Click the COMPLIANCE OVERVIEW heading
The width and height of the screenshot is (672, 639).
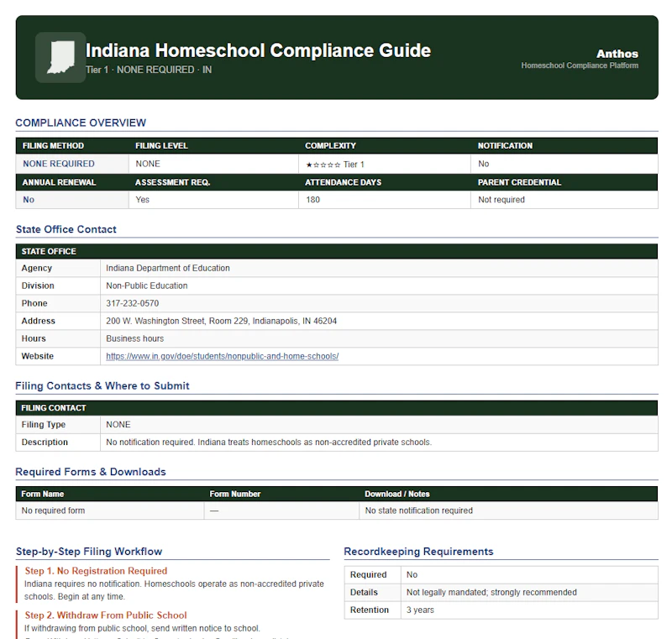click(x=81, y=123)
